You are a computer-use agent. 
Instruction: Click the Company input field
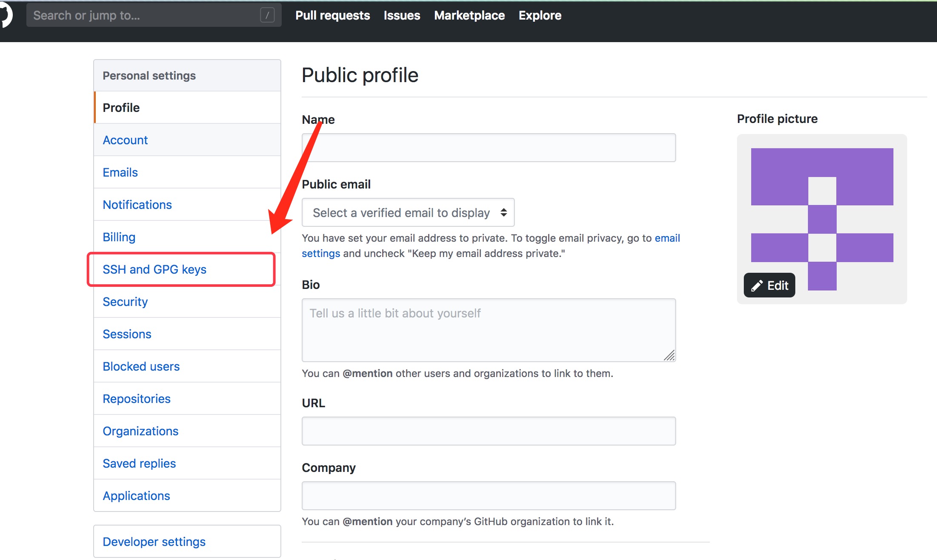pyautogui.click(x=488, y=496)
